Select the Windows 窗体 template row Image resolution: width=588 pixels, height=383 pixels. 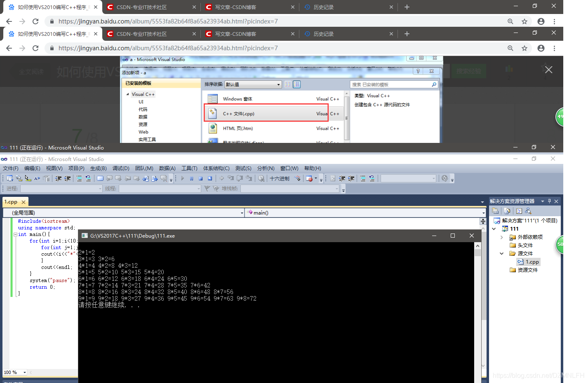(274, 99)
